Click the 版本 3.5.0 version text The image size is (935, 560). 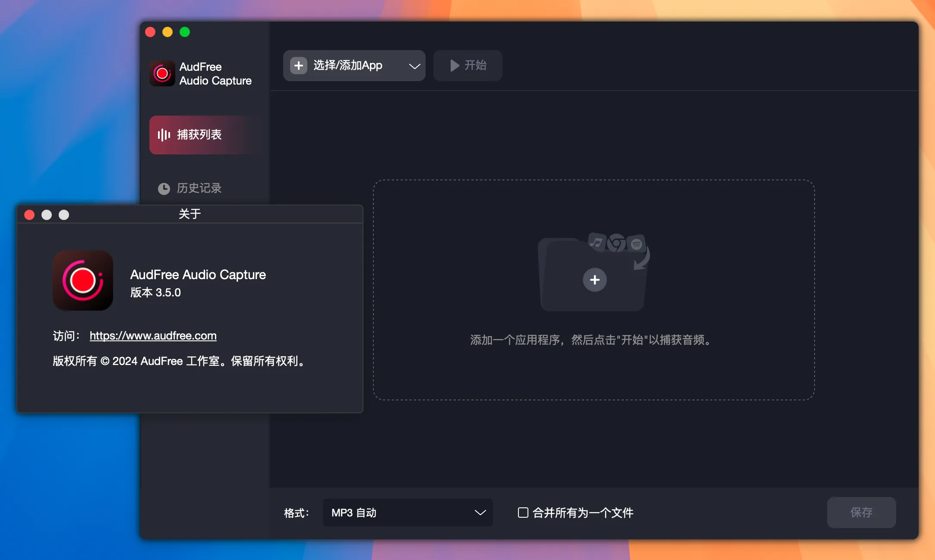tap(155, 293)
